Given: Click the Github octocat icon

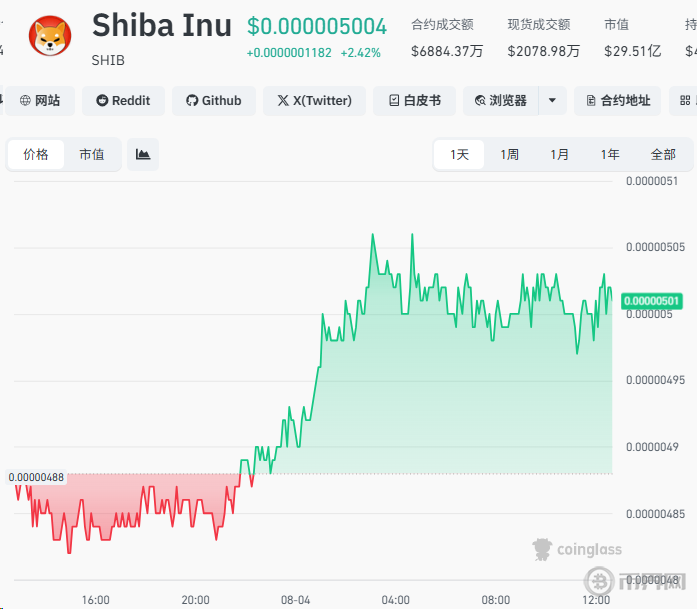Looking at the screenshot, I should pyautogui.click(x=192, y=100).
